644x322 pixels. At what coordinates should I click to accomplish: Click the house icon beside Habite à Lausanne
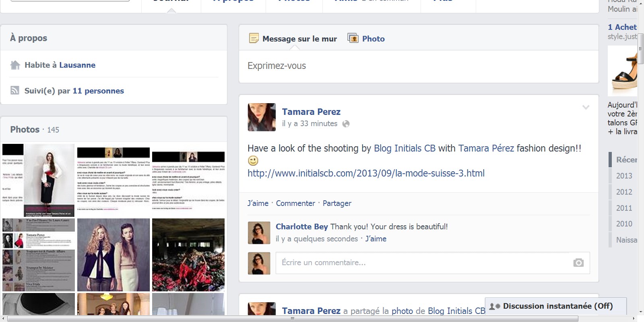point(15,65)
